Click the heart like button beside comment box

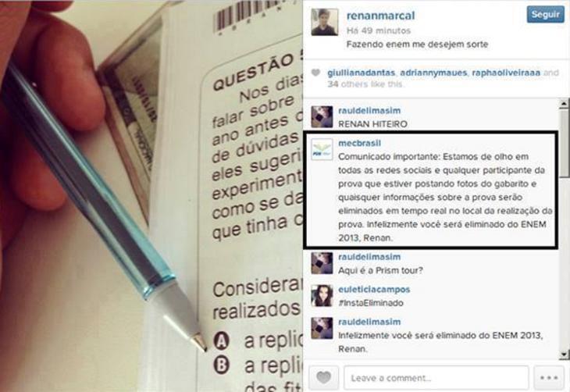[x=323, y=377]
